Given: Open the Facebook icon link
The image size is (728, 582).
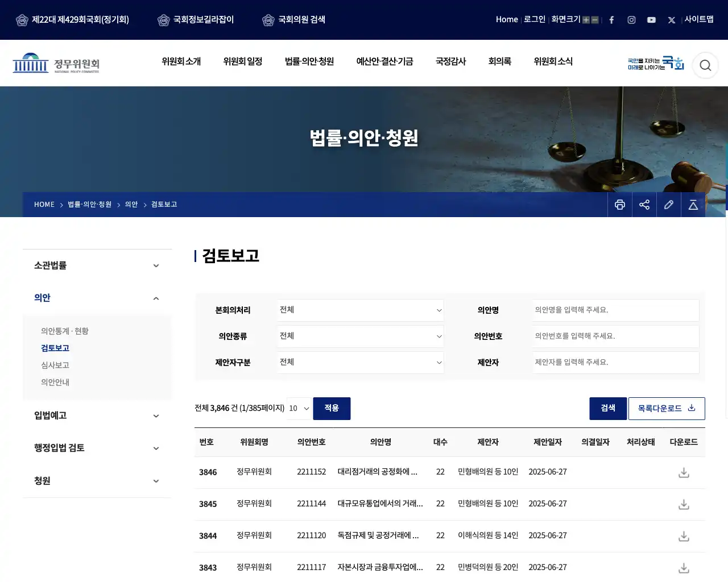Looking at the screenshot, I should [611, 20].
